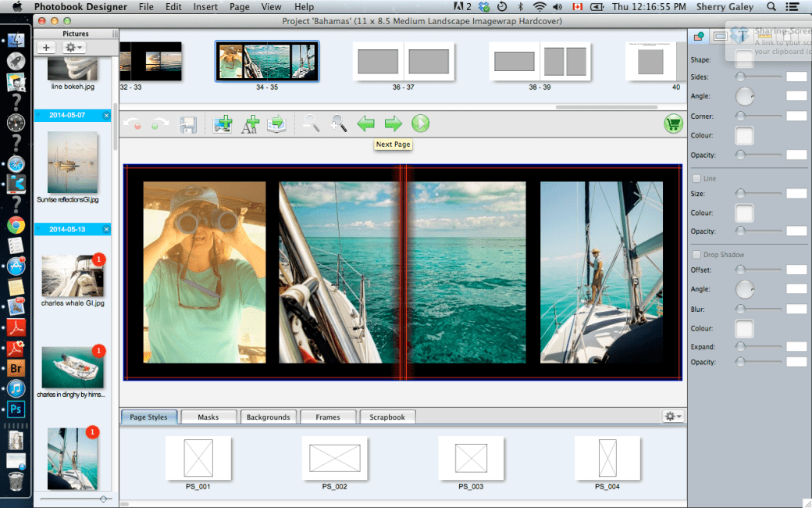Click the plus button in Pictures panel
Screen dimensions: 812x508
(x=47, y=48)
